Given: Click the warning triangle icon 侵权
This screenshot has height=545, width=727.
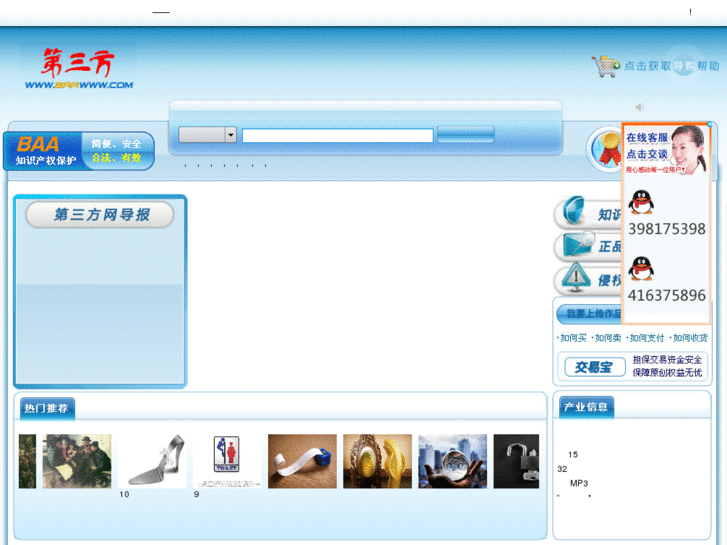Looking at the screenshot, I should 588,279.
